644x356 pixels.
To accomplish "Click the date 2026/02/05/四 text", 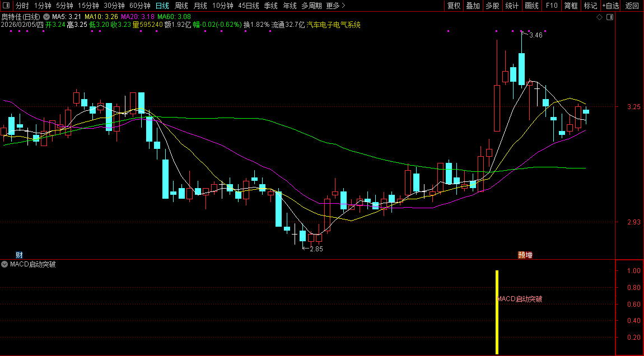I will pos(22,25).
